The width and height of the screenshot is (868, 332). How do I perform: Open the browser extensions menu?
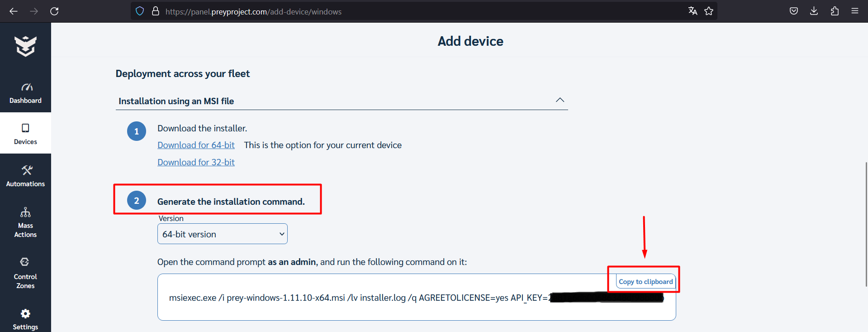[x=835, y=11]
